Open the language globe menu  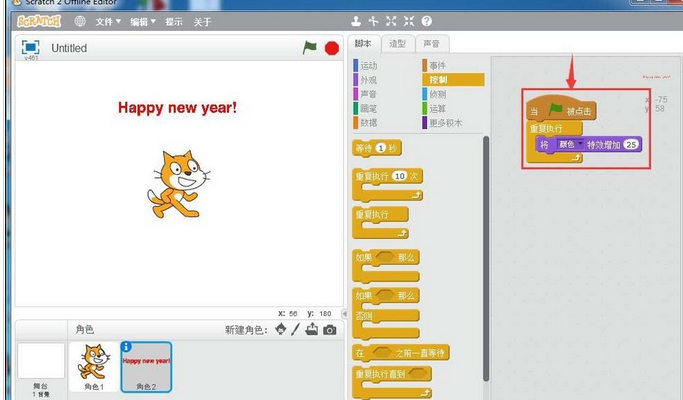(x=80, y=21)
